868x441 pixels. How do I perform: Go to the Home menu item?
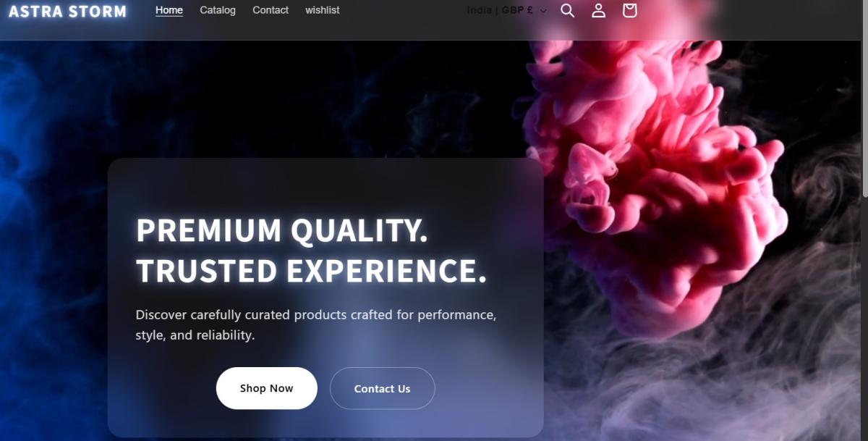click(x=169, y=10)
